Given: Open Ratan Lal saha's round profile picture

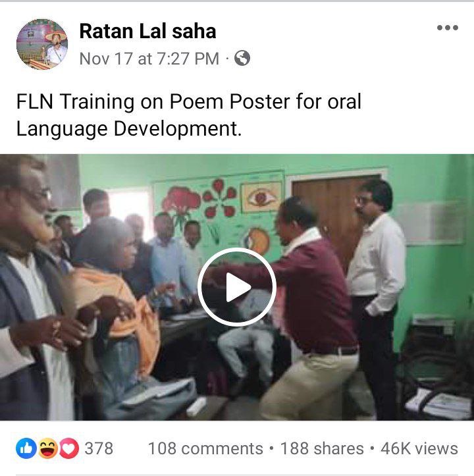Looking at the screenshot, I should [x=42, y=44].
